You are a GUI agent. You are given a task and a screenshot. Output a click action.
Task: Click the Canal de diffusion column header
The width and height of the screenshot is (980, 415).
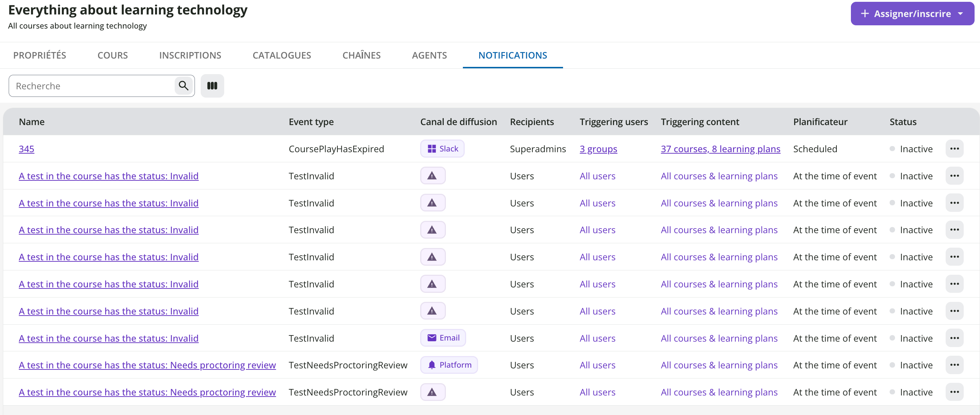coord(458,122)
